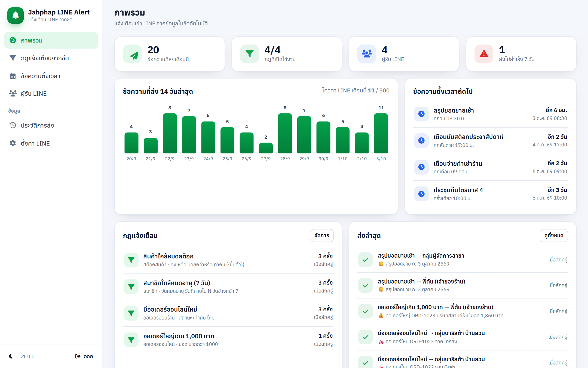588x368 pixels.
Task: Toggle dark mode moon icon
Action: point(11,356)
